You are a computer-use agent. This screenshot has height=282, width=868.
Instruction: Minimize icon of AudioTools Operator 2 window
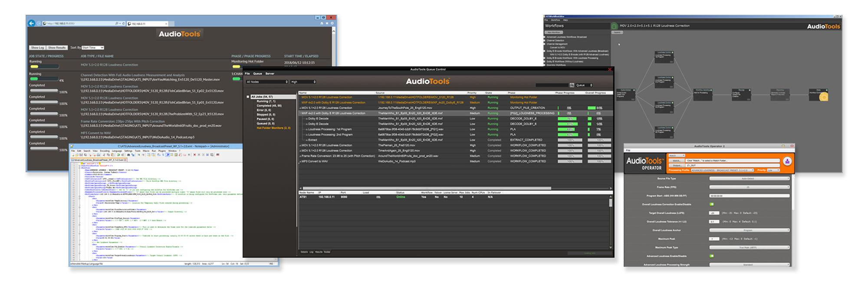[x=783, y=146]
